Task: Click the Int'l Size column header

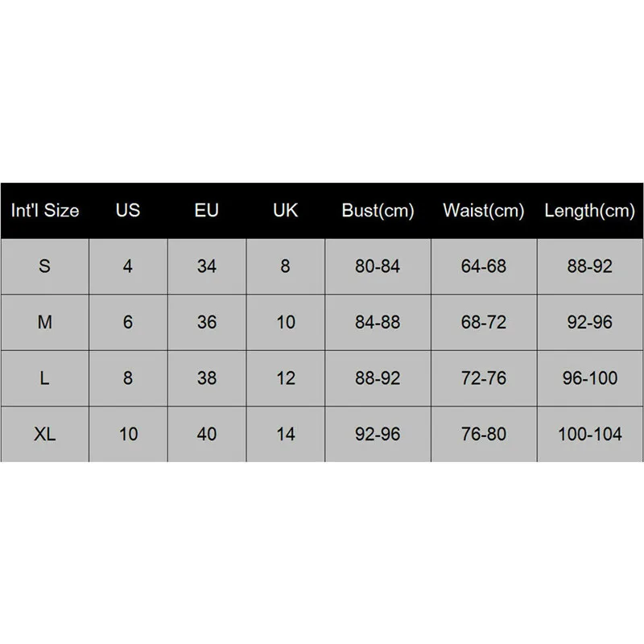Action: [45, 211]
